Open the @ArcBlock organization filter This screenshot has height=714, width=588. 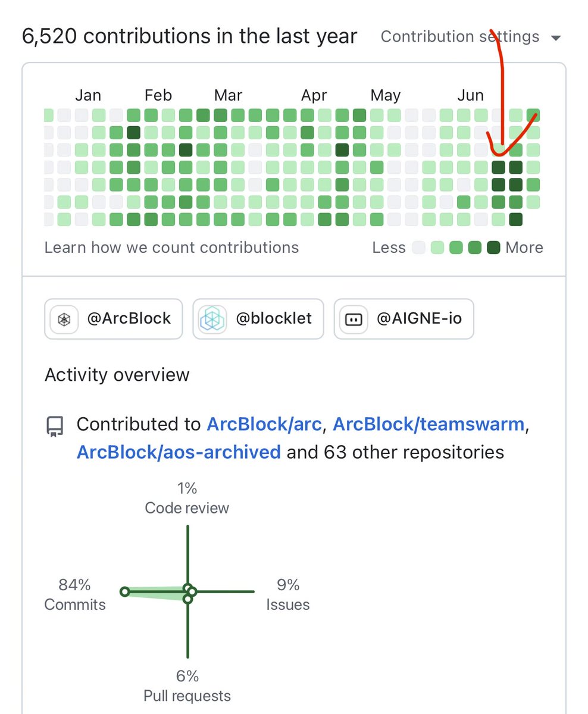point(113,319)
